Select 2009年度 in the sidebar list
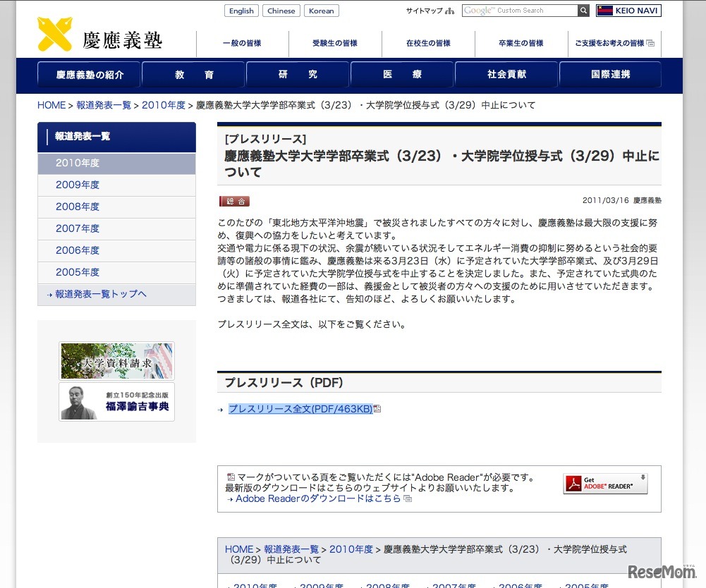This screenshot has height=588, width=706. click(x=78, y=185)
